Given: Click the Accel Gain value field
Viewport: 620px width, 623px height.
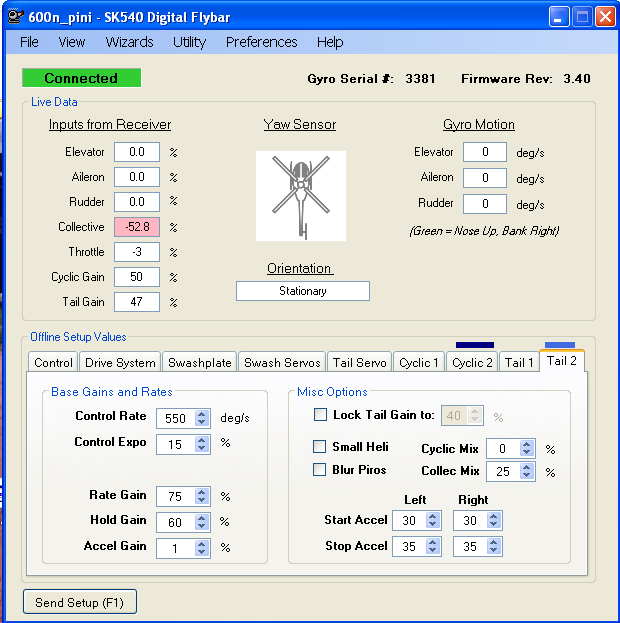Looking at the screenshot, I should pos(176,548).
